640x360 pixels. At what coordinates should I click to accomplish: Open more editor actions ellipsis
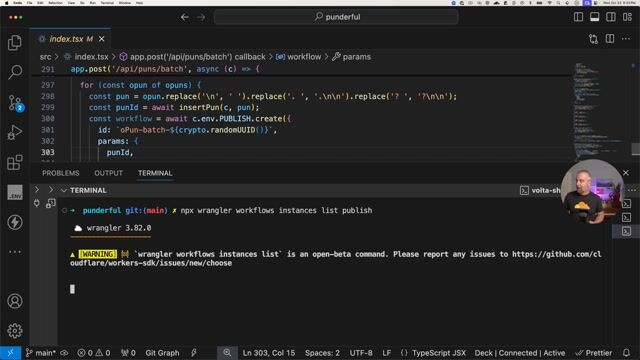click(626, 39)
